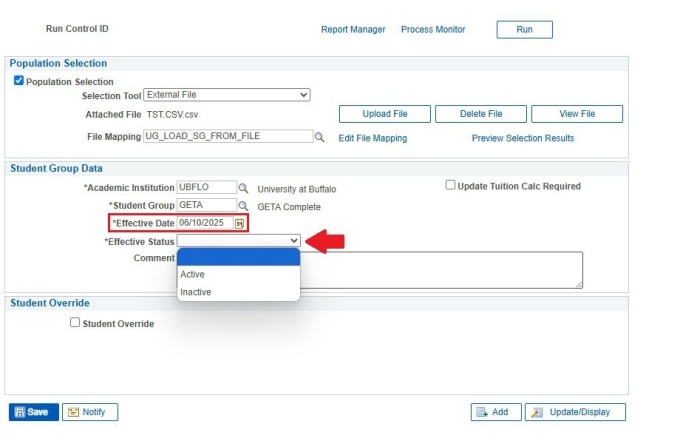
Task: Click View File button
Action: (x=577, y=114)
